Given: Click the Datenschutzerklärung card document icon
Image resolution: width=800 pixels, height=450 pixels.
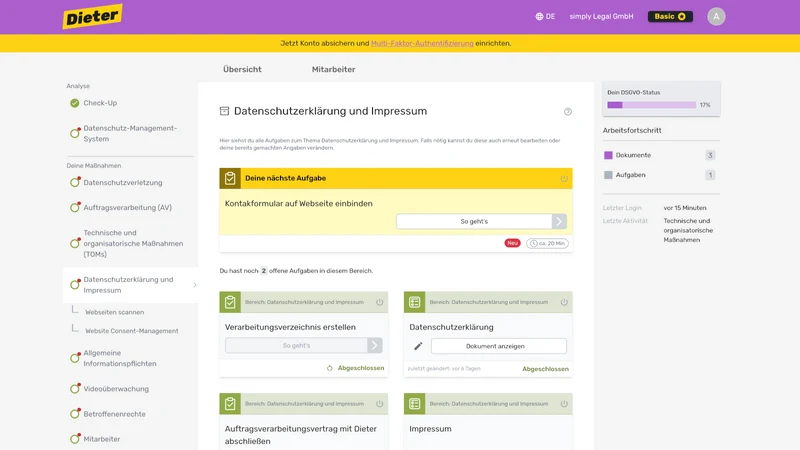Looking at the screenshot, I should click(x=414, y=302).
